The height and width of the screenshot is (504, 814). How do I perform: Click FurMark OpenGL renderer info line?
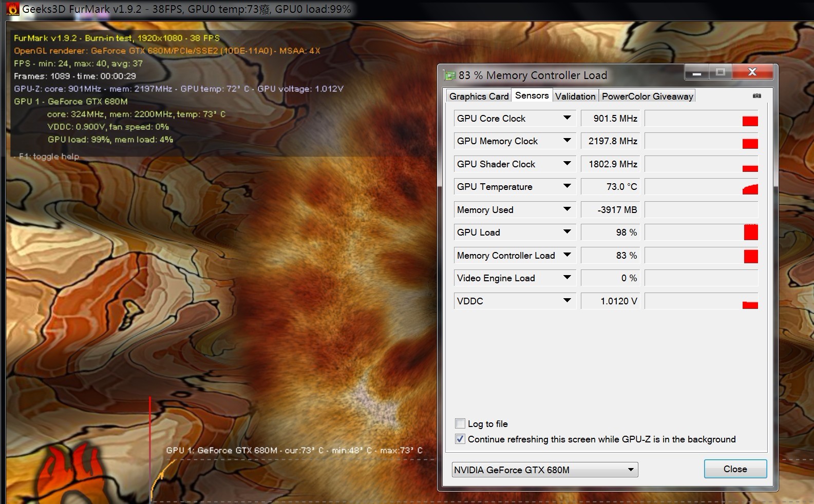tap(167, 51)
